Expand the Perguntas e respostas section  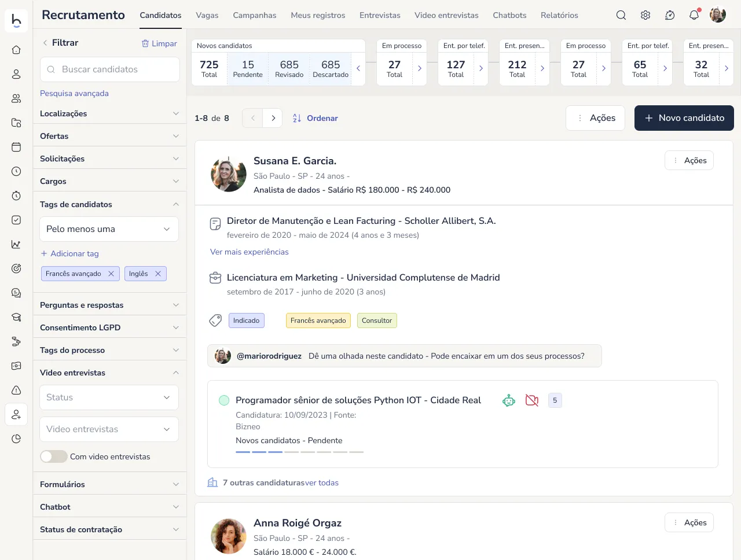click(109, 305)
